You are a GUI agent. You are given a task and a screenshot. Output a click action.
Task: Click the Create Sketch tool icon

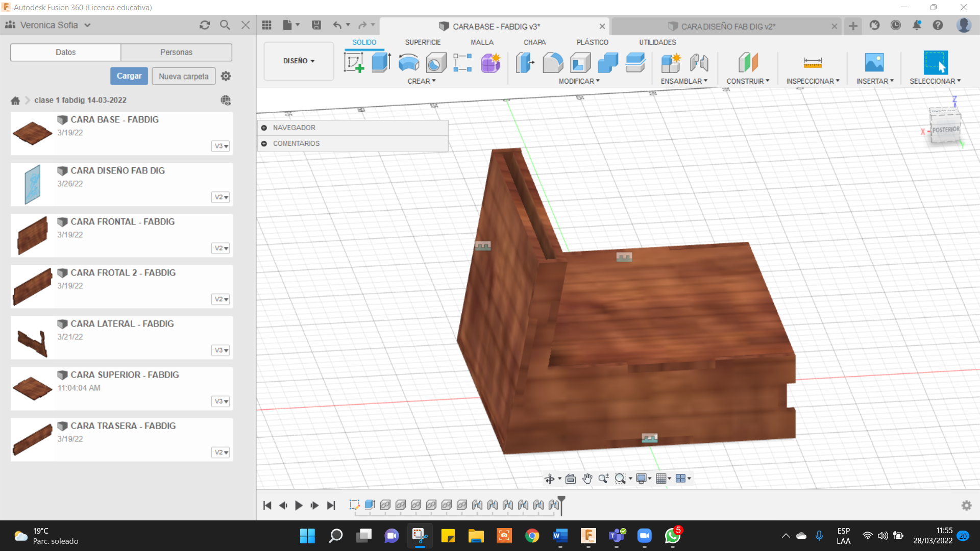[353, 63]
